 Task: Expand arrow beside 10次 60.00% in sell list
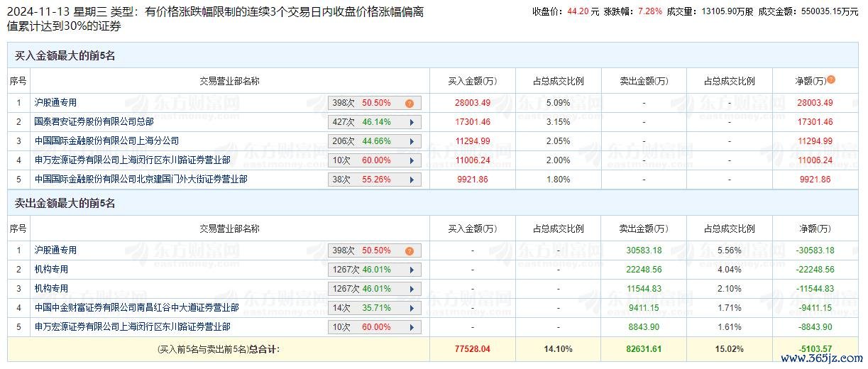(412, 328)
